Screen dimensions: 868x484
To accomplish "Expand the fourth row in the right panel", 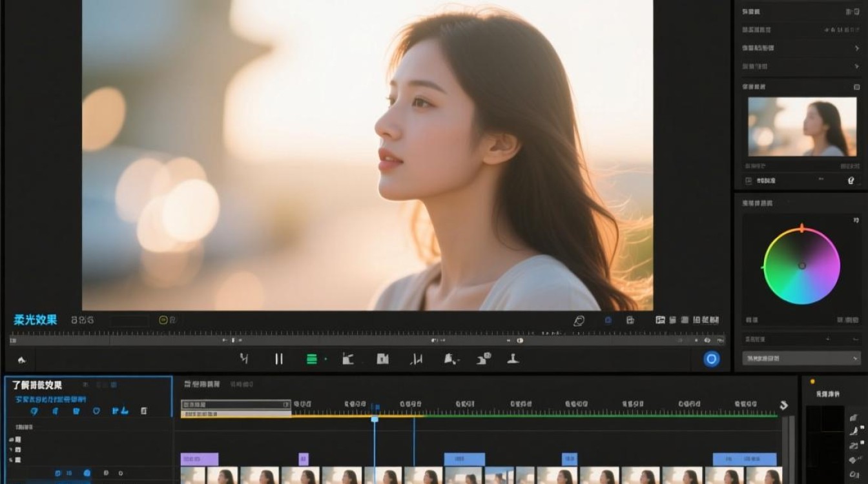I will [x=856, y=66].
